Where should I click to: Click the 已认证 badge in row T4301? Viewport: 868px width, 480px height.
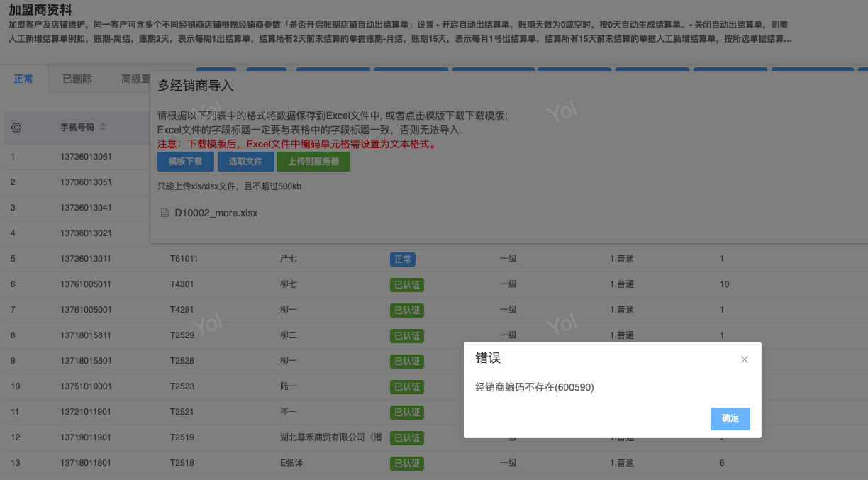click(406, 285)
